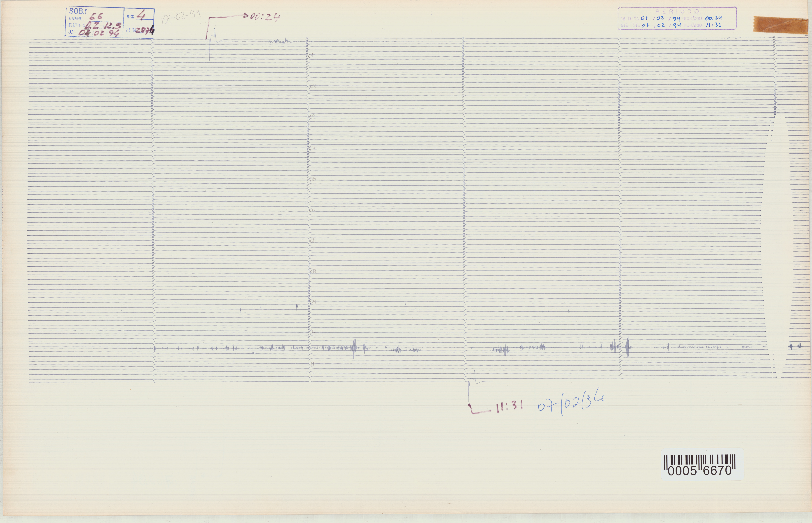Click the hour label "03"
812x523 pixels.
[312, 117]
